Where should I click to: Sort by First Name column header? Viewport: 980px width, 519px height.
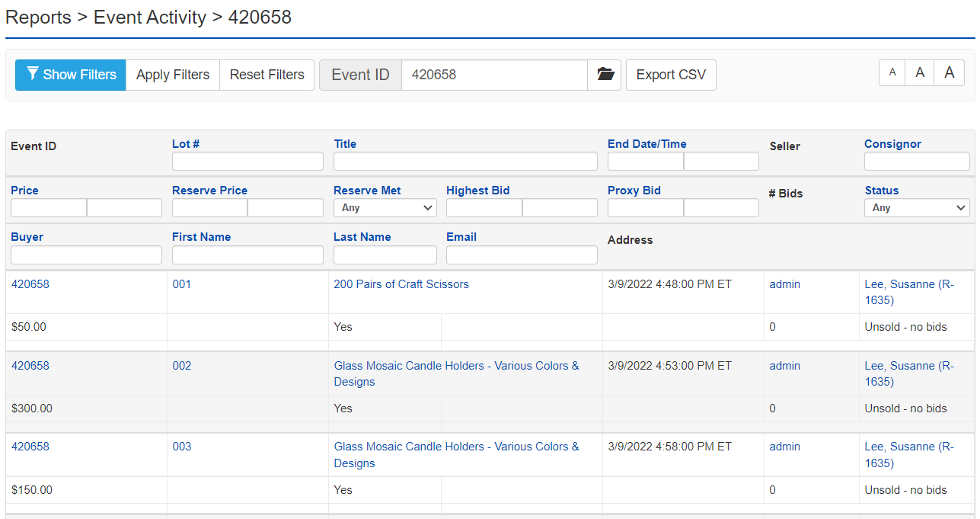(202, 237)
